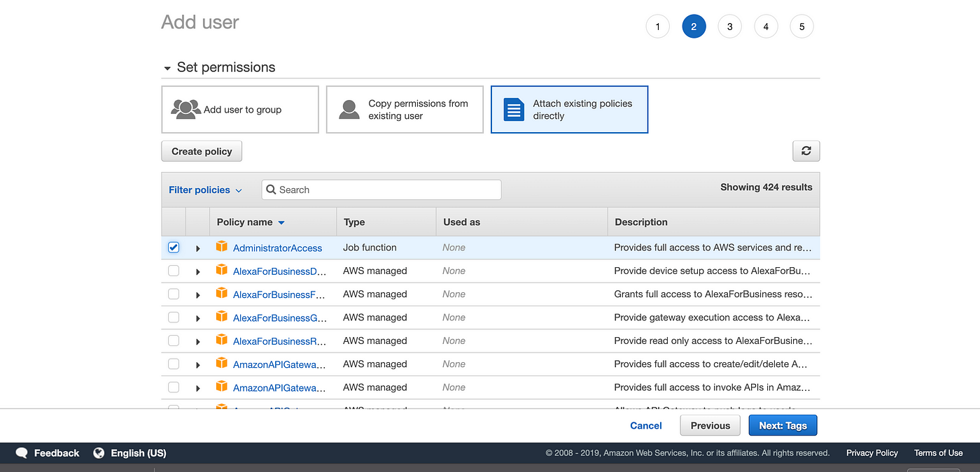Click 'Provides full access to AWS services' description
Screen dimensions: 980x472
[x=713, y=248]
